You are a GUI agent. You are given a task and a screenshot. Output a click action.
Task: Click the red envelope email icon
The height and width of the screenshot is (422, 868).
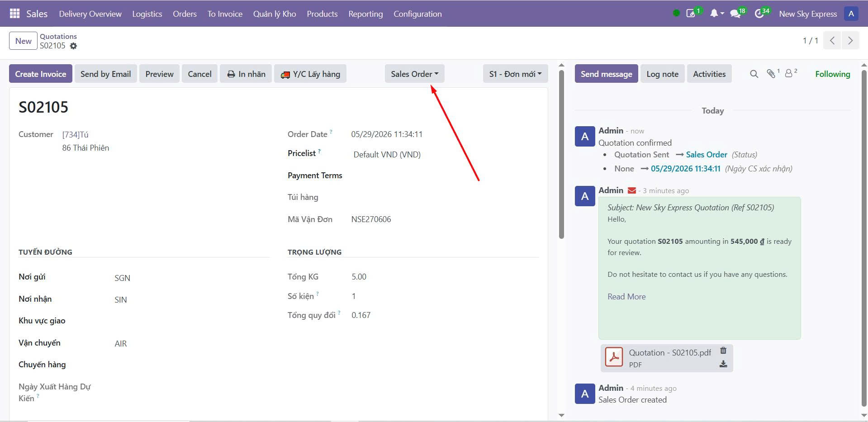point(631,190)
